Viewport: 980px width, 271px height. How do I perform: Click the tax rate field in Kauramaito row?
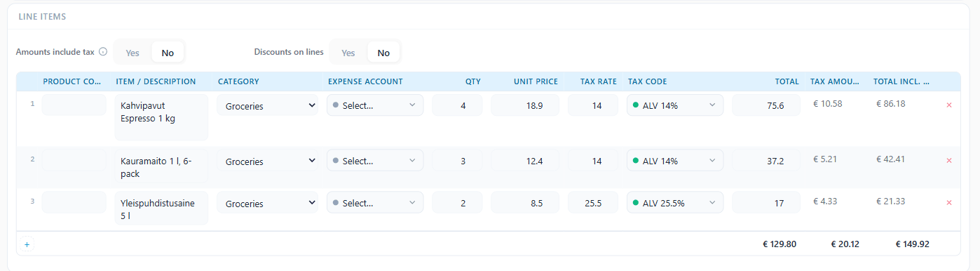tap(593, 161)
